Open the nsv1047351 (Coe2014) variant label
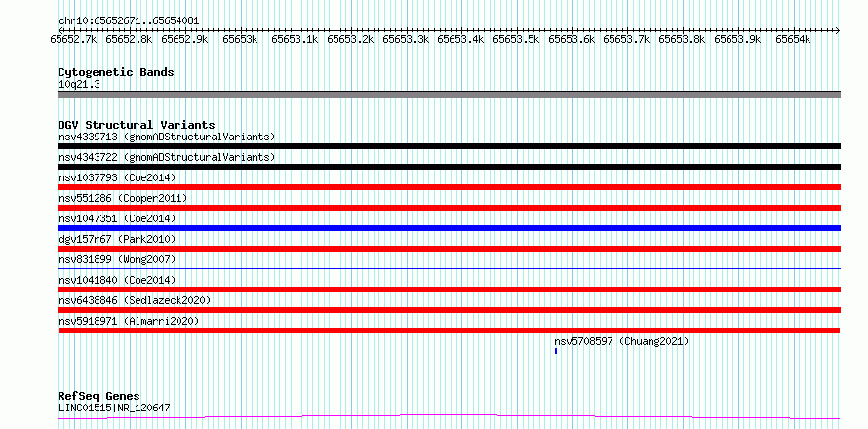Image resolution: width=868 pixels, height=429 pixels. point(117,218)
